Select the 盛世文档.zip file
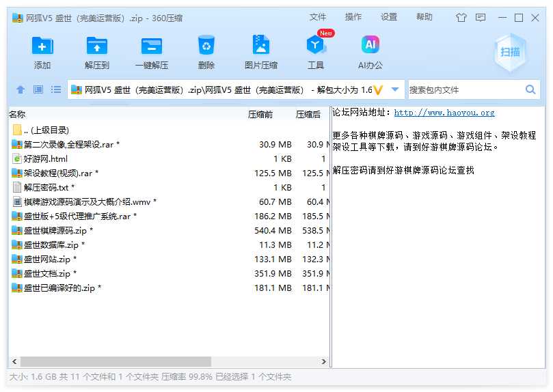The image size is (553, 392). tap(169, 274)
